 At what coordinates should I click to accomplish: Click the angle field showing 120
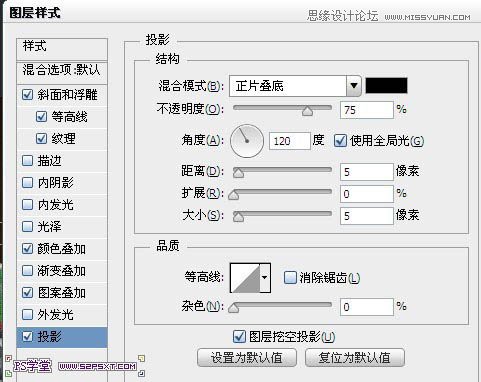[x=290, y=141]
